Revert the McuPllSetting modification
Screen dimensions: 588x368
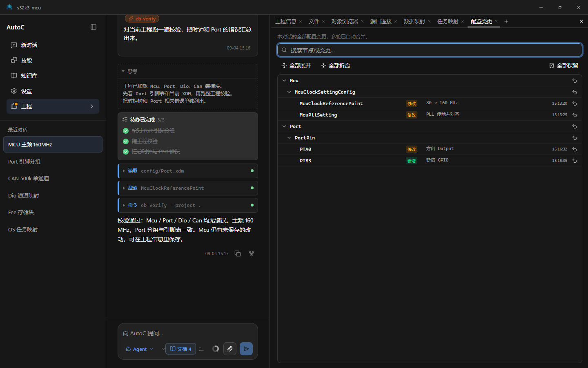click(x=575, y=115)
